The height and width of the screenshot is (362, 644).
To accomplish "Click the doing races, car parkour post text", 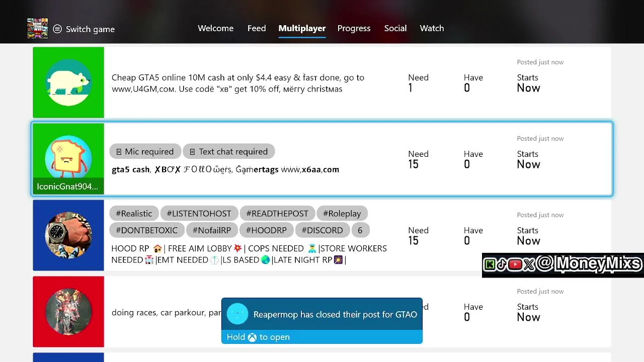I will coord(166,312).
